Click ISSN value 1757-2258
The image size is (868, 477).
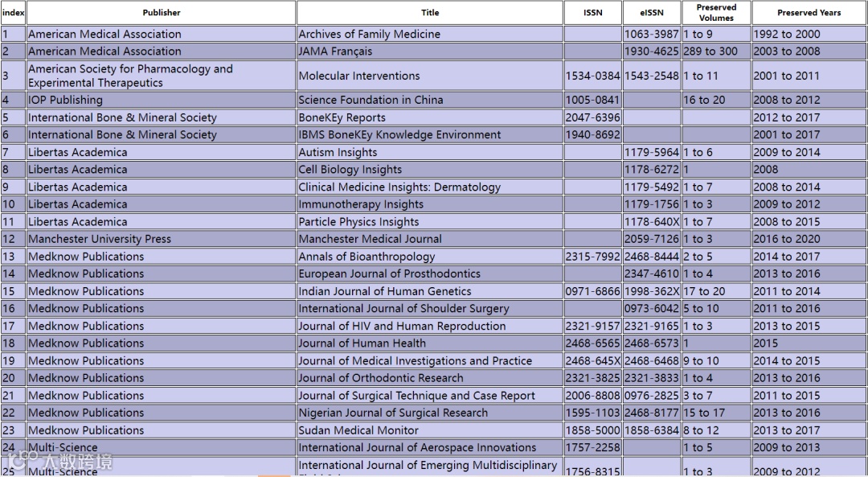[x=593, y=447]
